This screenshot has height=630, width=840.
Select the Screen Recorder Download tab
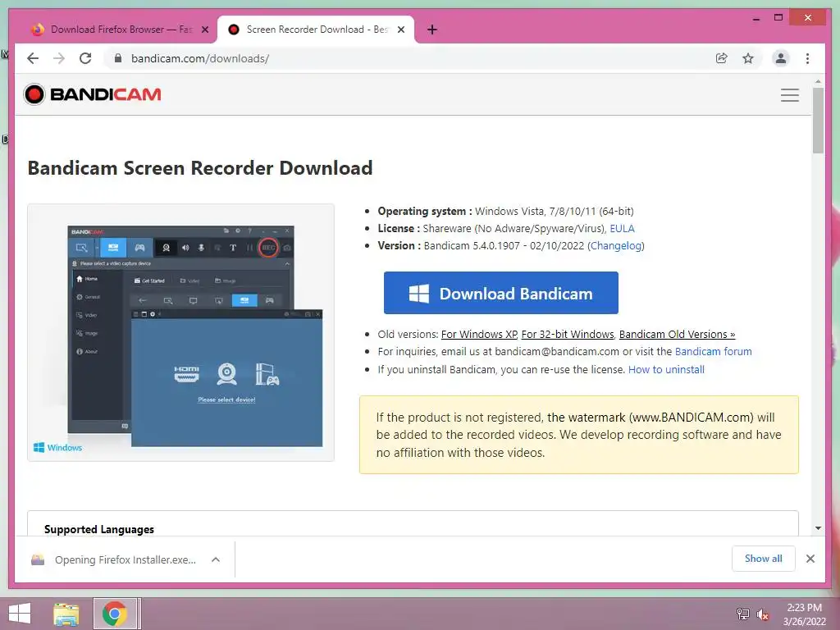click(x=316, y=30)
